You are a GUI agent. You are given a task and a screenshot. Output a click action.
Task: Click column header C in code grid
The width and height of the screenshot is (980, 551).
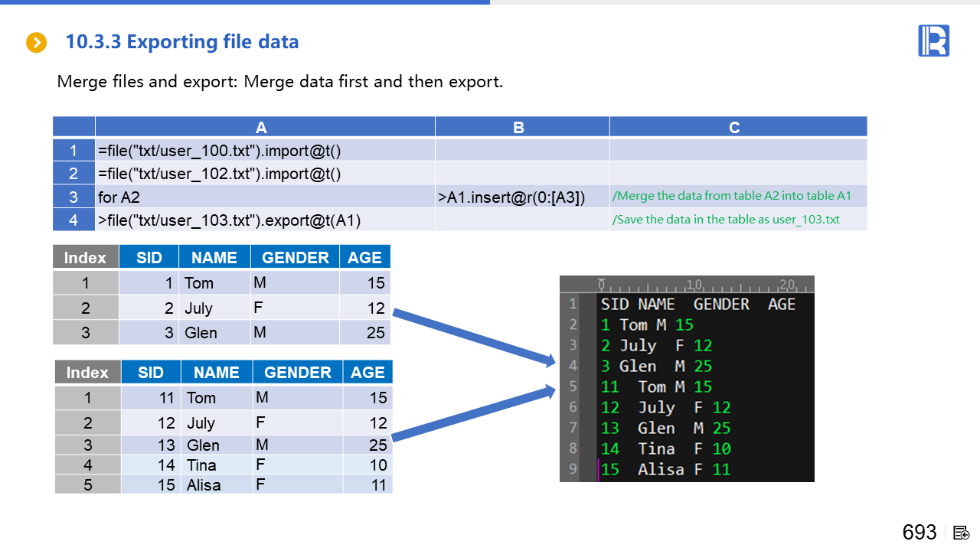(x=734, y=128)
